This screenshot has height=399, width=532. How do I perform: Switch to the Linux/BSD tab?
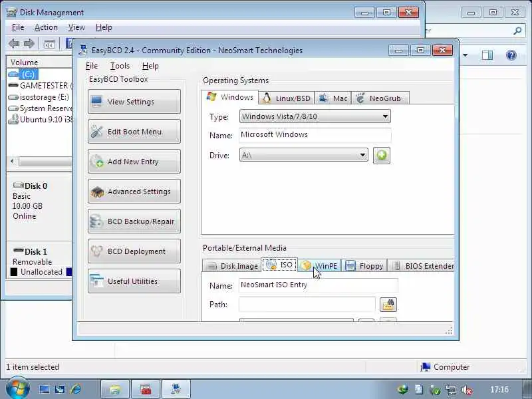coord(287,98)
